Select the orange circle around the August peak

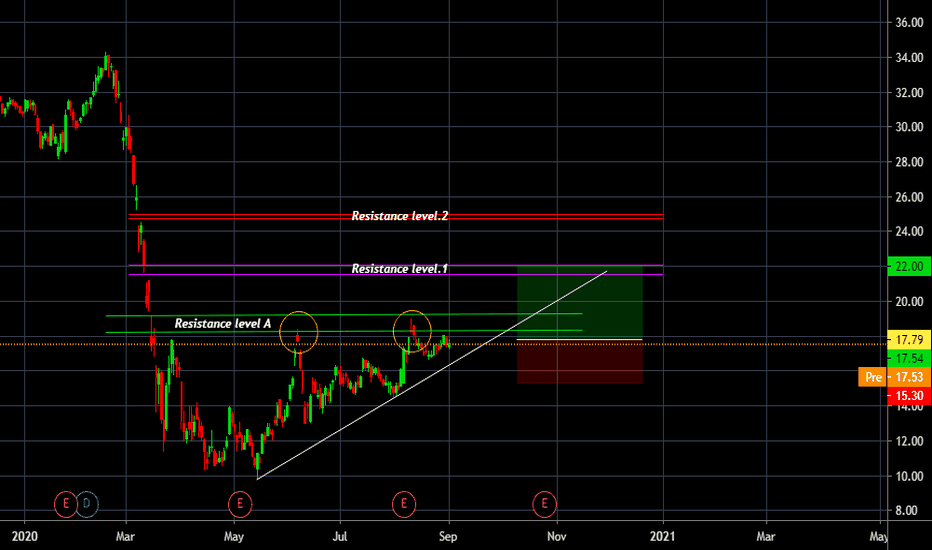click(x=412, y=329)
